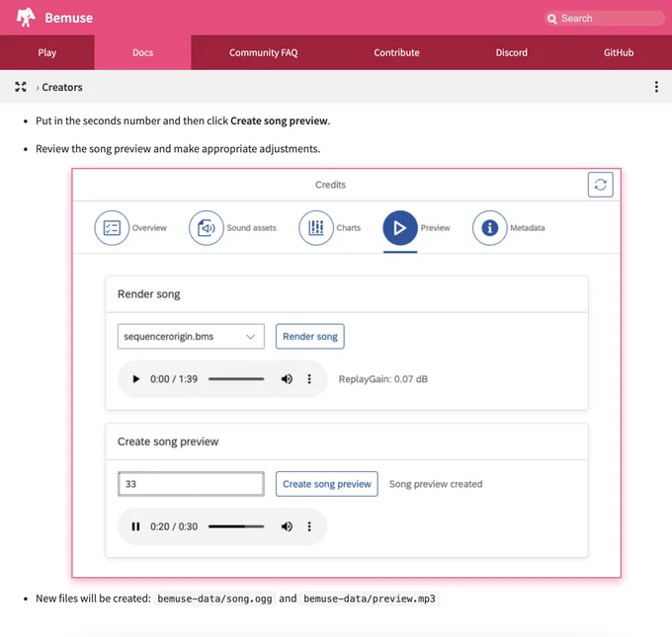The width and height of the screenshot is (672, 637).
Task: Open song preview player options menu
Action: 309,526
